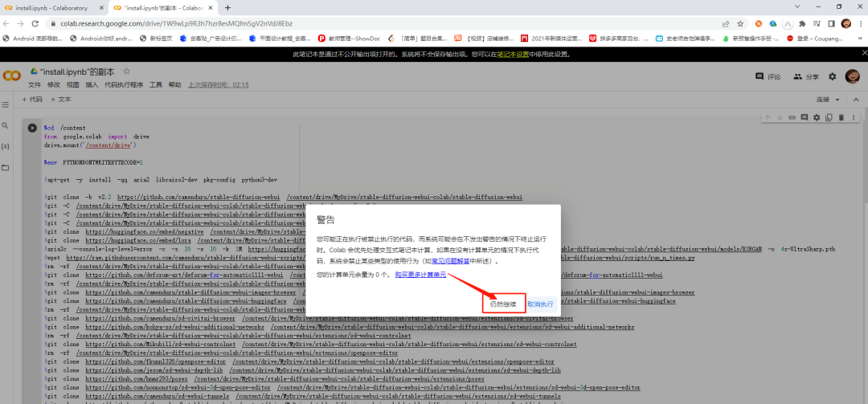Image resolution: width=868 pixels, height=404 pixels.
Task: Delete the cell with trash icon
Action: point(841,117)
